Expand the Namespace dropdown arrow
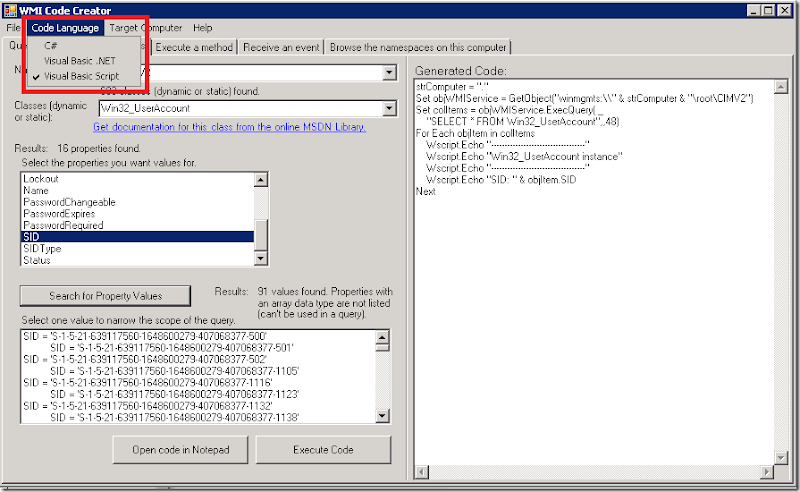The width and height of the screenshot is (800, 492). pyautogui.click(x=389, y=72)
